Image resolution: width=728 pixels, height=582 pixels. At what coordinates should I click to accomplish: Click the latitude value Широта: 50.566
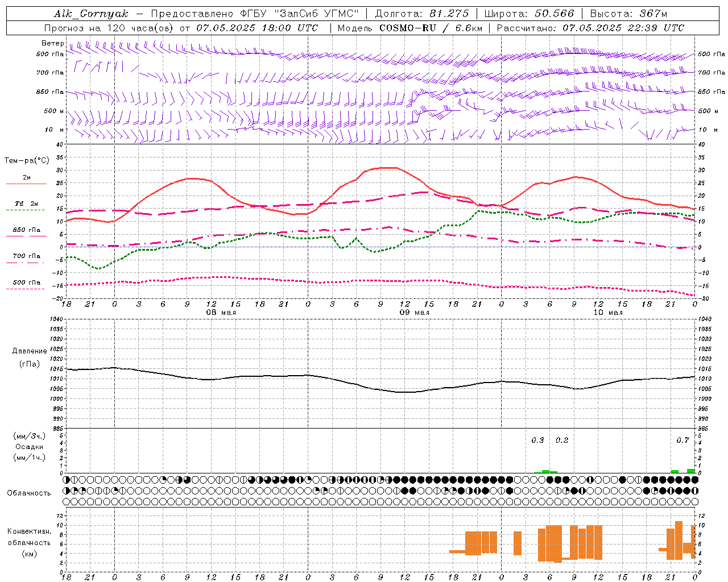[529, 14]
